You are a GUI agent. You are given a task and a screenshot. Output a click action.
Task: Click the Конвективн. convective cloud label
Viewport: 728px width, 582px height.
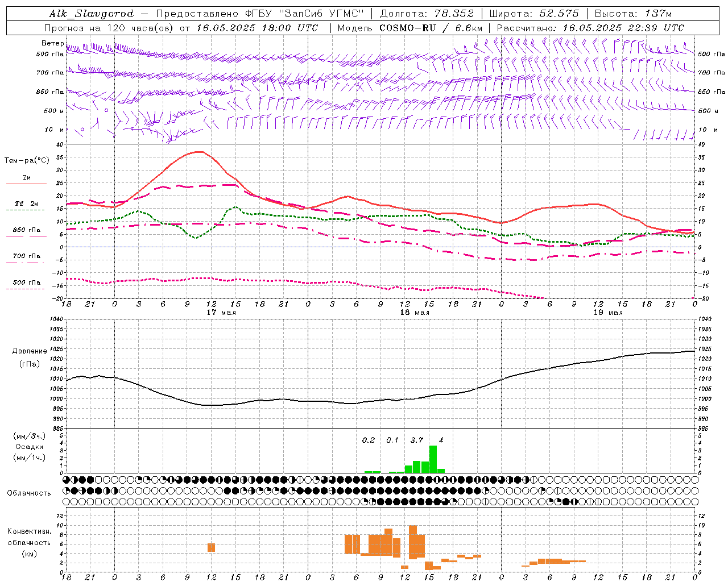tap(30, 531)
